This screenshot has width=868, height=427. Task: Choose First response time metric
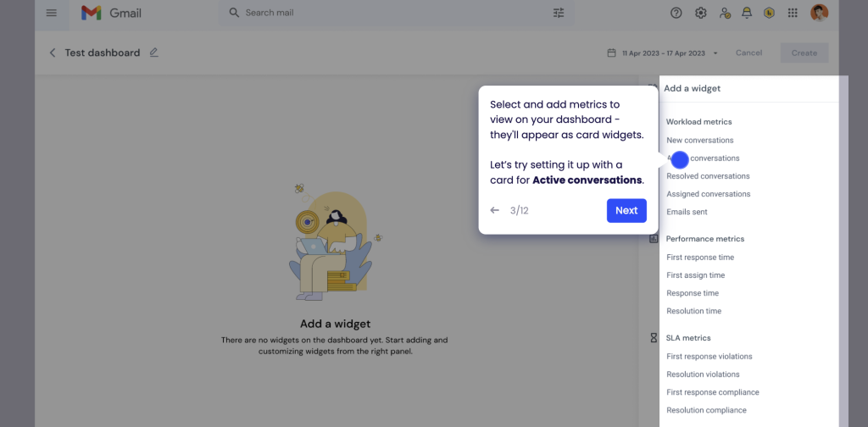pyautogui.click(x=700, y=257)
